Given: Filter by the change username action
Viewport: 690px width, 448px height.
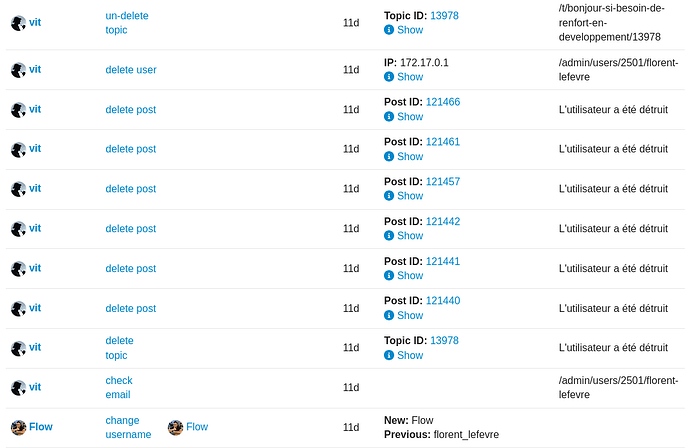Looking at the screenshot, I should (128, 427).
